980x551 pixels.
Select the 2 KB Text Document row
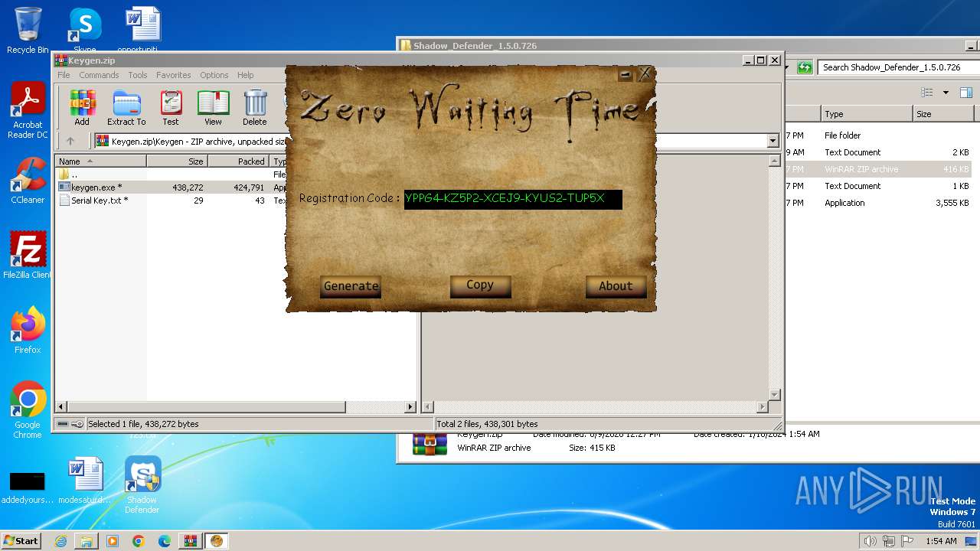pyautogui.click(x=878, y=152)
